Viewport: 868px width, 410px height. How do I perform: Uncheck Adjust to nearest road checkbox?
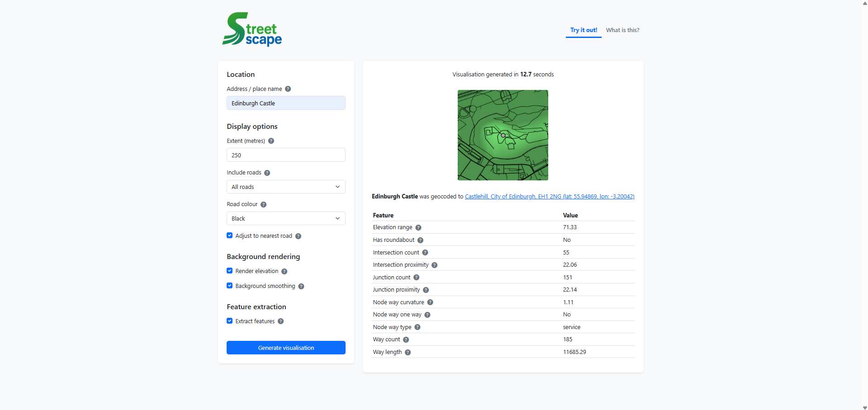click(230, 236)
